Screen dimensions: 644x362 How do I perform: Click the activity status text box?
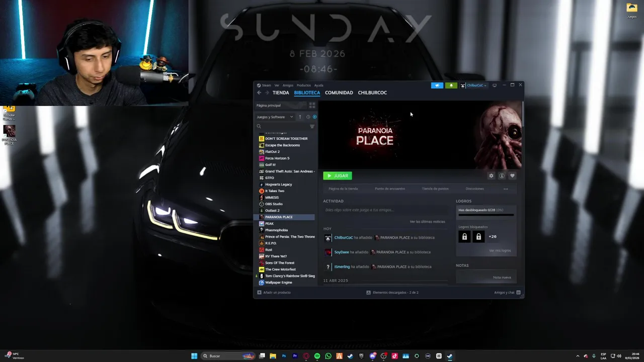[x=385, y=210]
